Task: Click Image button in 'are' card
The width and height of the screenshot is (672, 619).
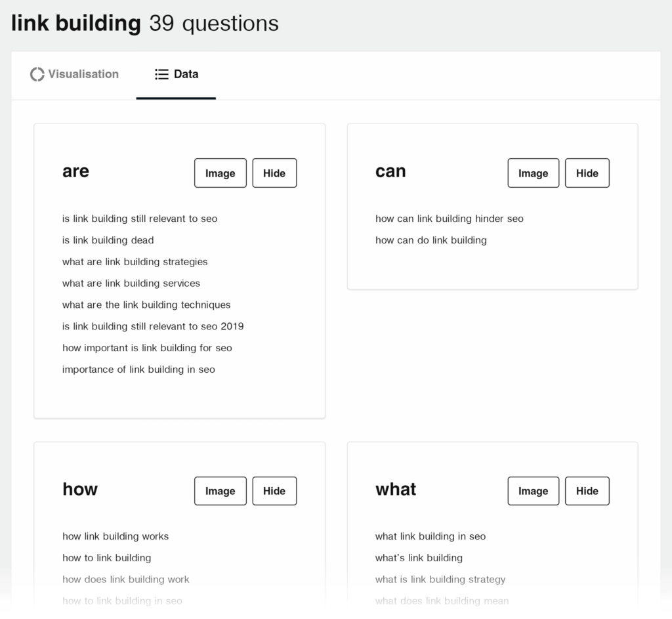Action: (x=220, y=173)
